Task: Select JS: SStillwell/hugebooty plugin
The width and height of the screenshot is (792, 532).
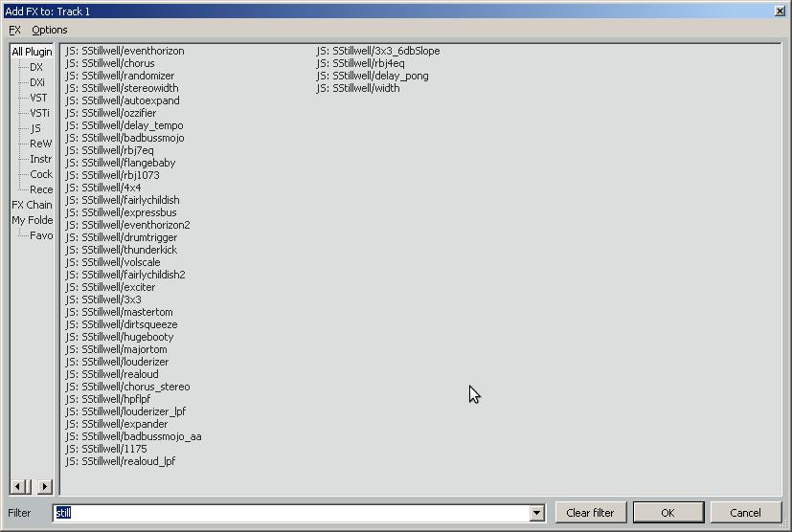Action: coord(119,337)
